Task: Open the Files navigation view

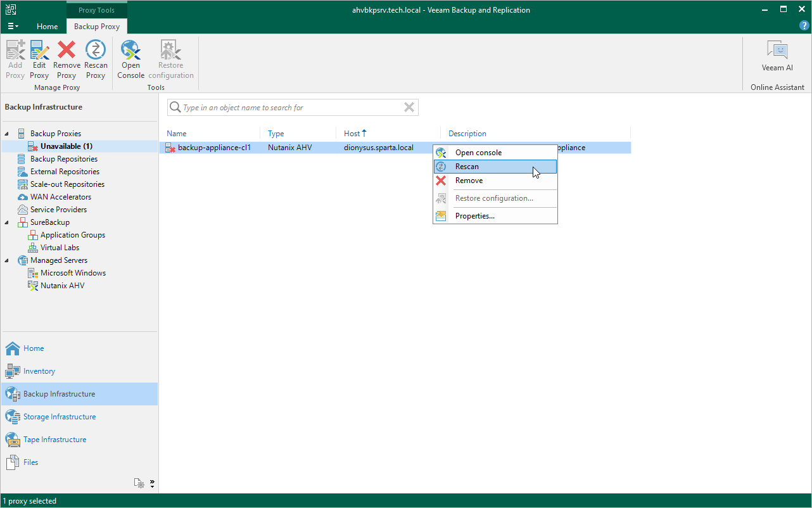Action: point(79,462)
